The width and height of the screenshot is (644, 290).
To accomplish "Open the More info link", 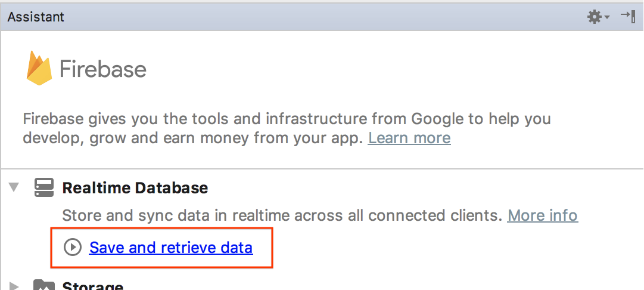I will (x=542, y=215).
